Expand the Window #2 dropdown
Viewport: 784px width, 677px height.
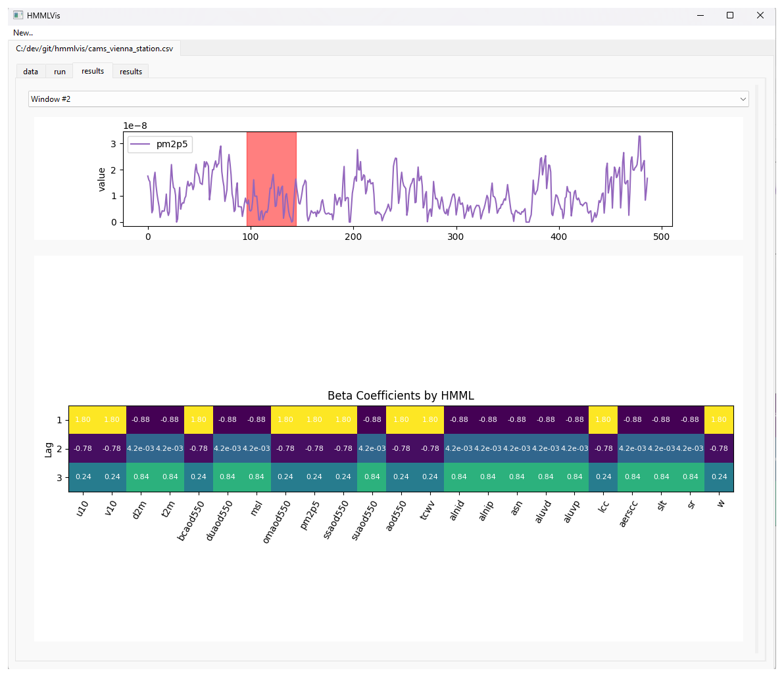(x=388, y=99)
